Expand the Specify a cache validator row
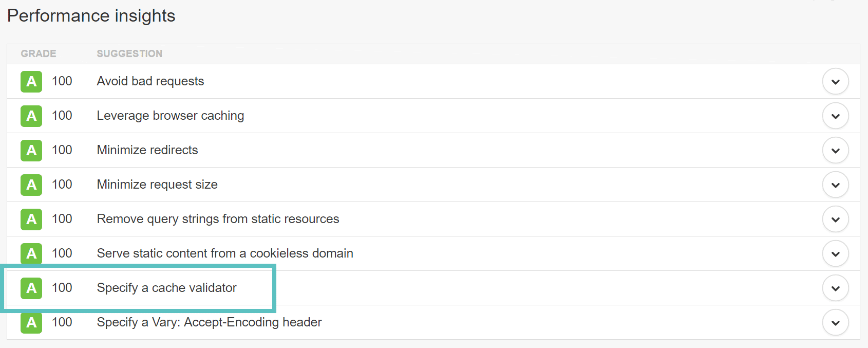The width and height of the screenshot is (868, 348). pyautogui.click(x=835, y=288)
